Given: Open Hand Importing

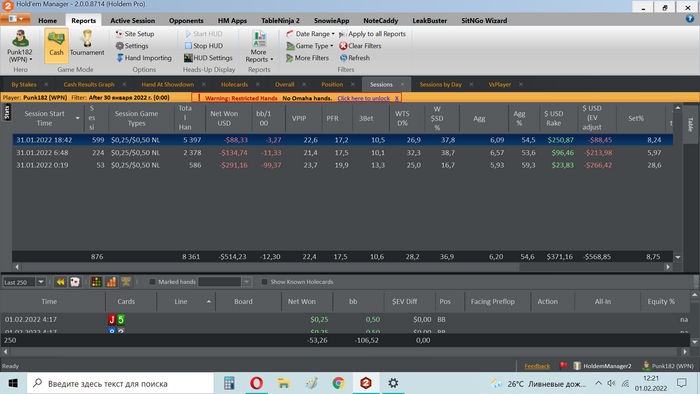Looking at the screenshot, I should 144,58.
